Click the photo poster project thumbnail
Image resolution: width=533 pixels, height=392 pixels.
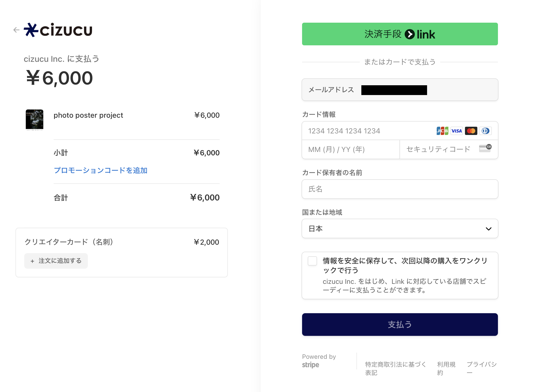tap(35, 120)
